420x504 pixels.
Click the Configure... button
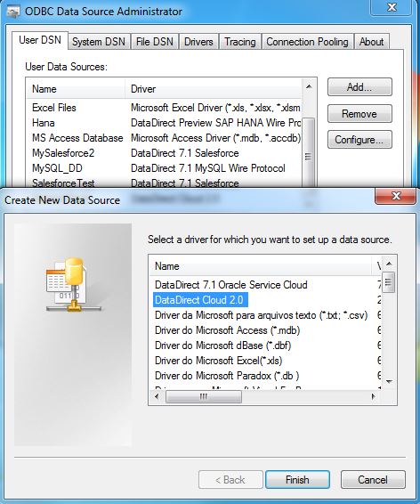click(359, 140)
